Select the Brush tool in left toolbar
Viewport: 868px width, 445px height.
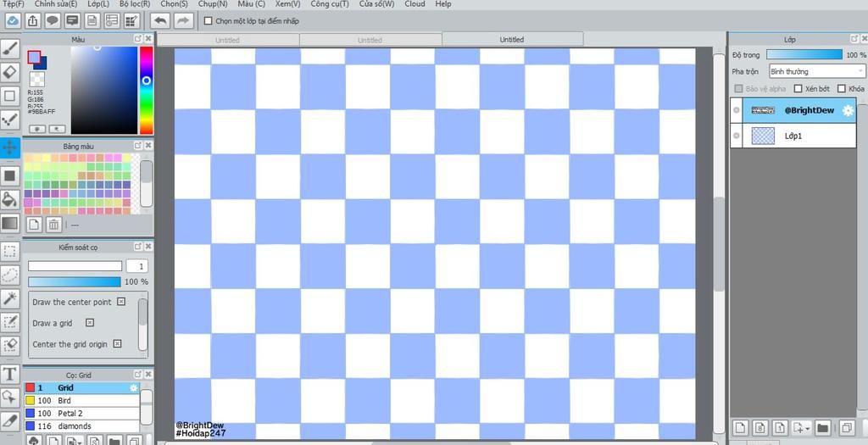[x=9, y=49]
